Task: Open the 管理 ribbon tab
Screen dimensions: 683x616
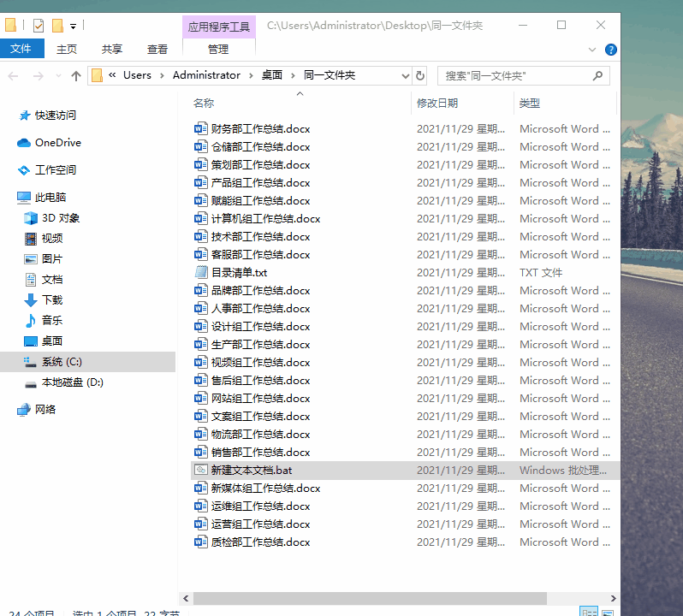Action: pyautogui.click(x=218, y=49)
